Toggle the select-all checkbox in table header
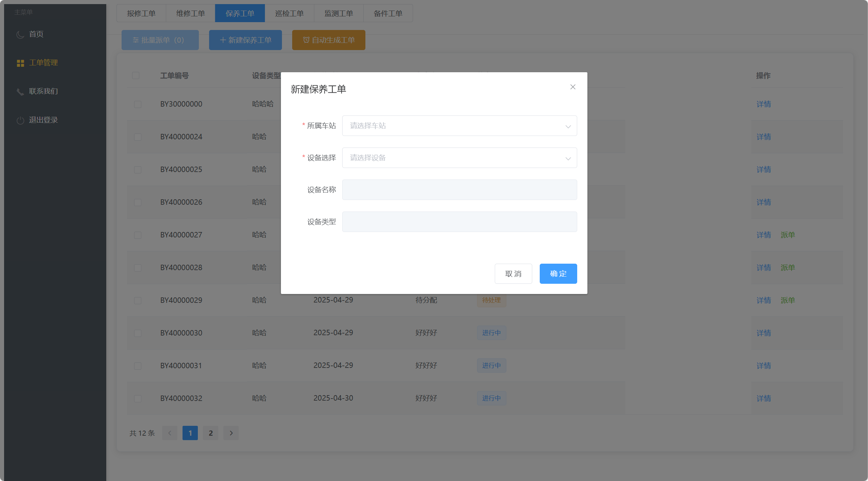The image size is (868, 481). coord(136,75)
